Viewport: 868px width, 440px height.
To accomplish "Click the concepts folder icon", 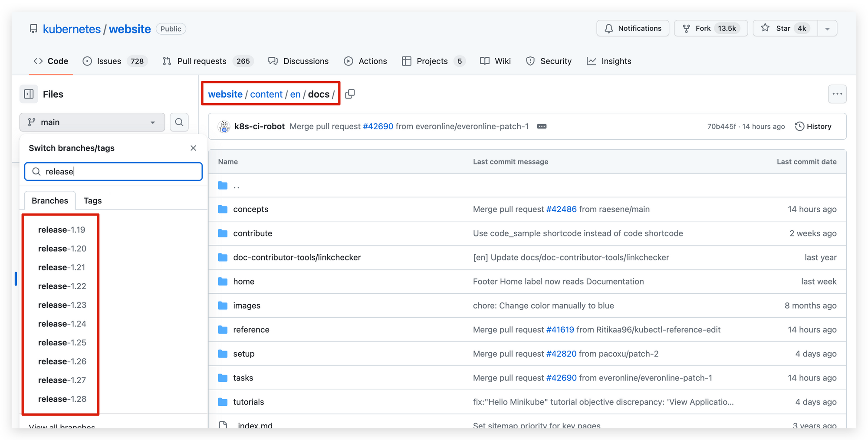I will 223,209.
